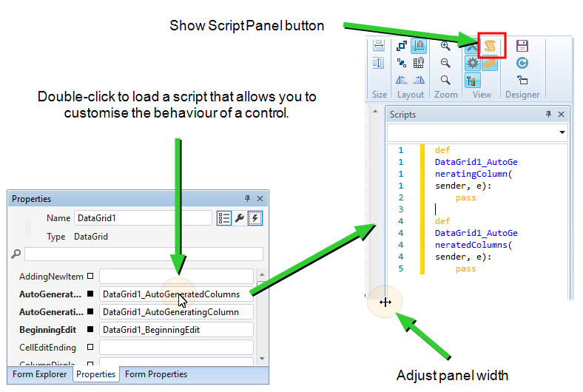
Task: Click the lightning bolt events icon
Action: (x=255, y=218)
